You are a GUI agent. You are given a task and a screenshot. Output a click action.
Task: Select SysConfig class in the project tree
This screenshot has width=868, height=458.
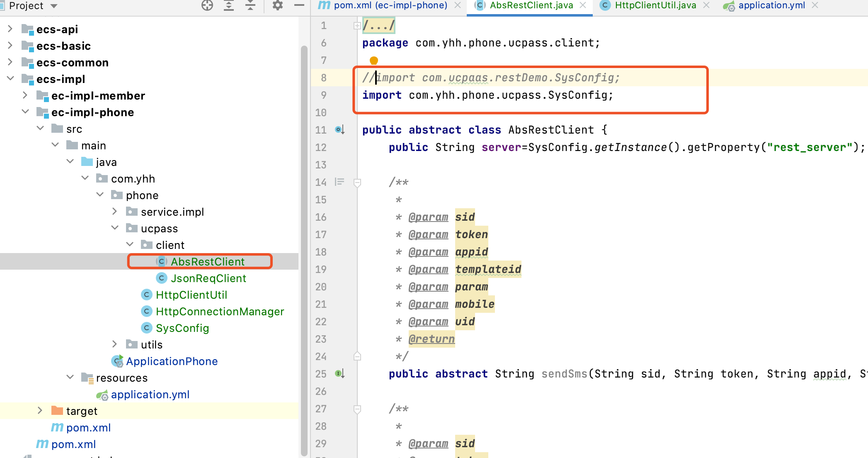[182, 328]
